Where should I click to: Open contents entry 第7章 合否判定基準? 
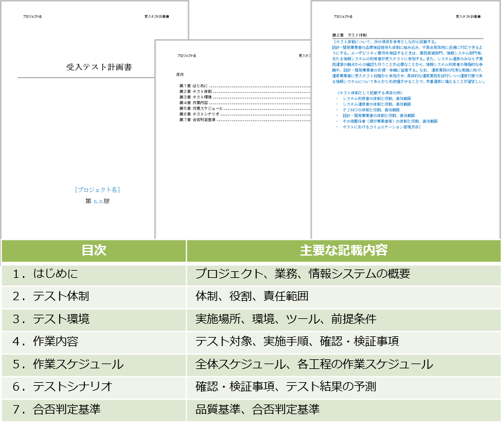245,120
